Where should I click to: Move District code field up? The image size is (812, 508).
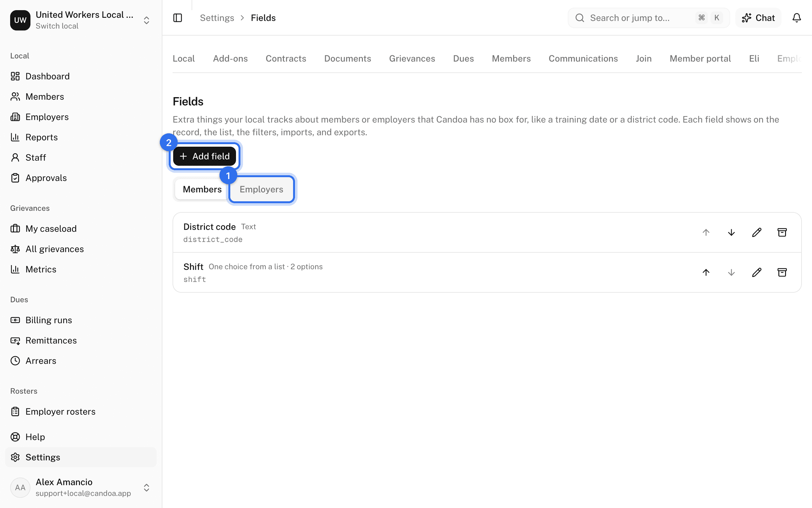[x=706, y=232]
